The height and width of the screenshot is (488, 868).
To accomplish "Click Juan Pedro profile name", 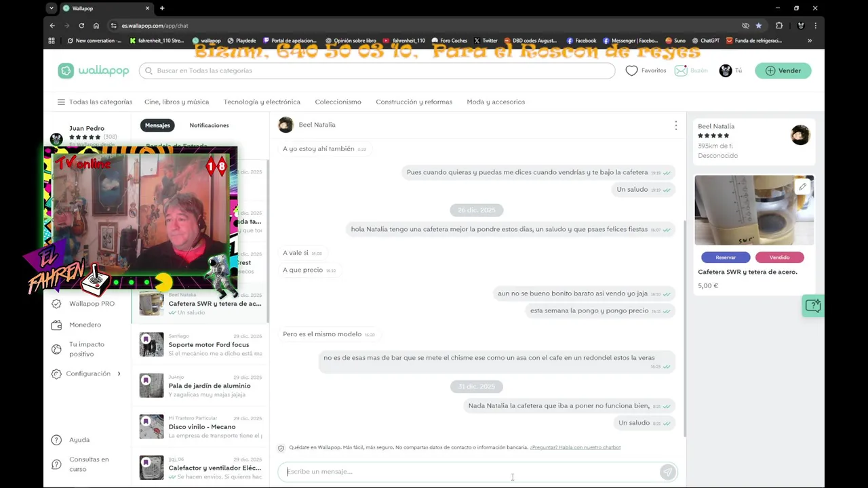I will (87, 128).
